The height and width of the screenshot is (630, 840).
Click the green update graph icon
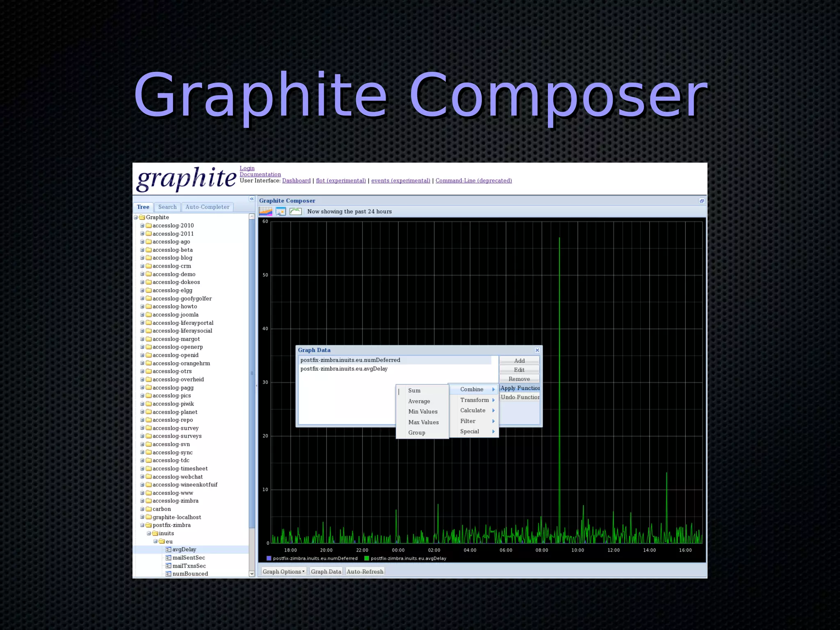(295, 211)
